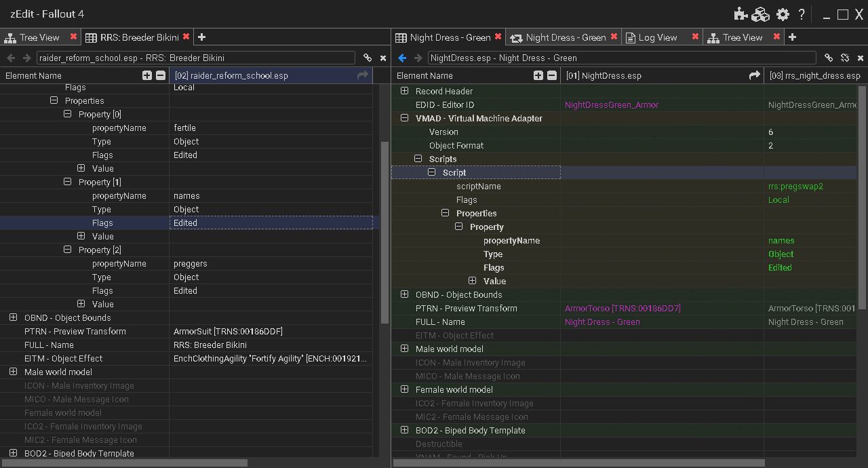Open settings via the gear icon

pos(783,14)
